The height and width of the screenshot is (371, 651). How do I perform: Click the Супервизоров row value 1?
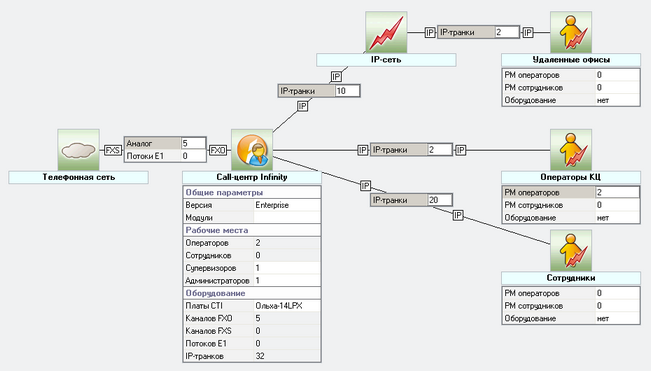(286, 268)
